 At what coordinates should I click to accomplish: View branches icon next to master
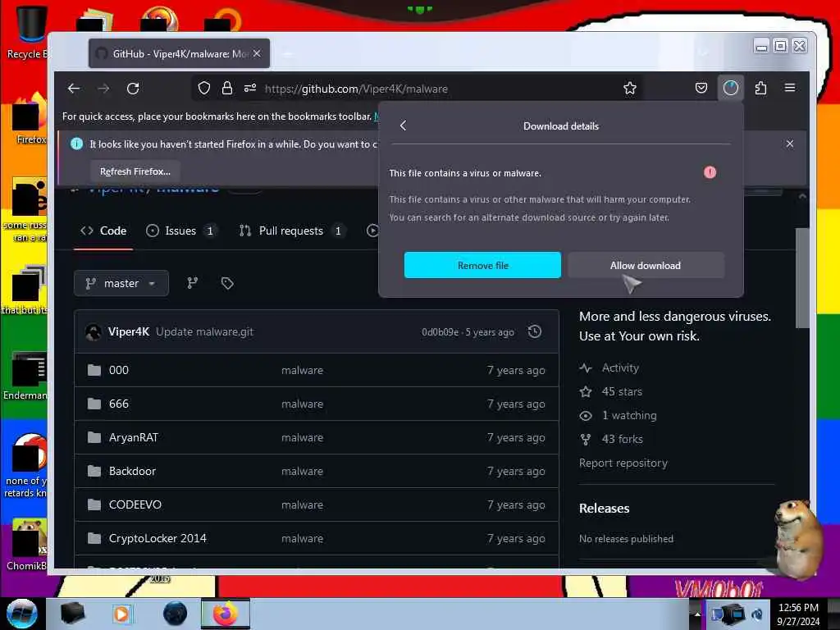[192, 283]
